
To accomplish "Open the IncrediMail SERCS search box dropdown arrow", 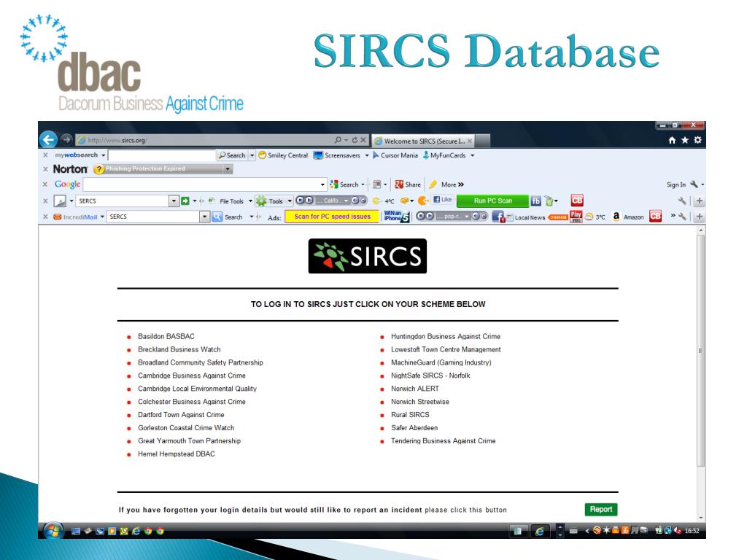I will click(x=205, y=217).
